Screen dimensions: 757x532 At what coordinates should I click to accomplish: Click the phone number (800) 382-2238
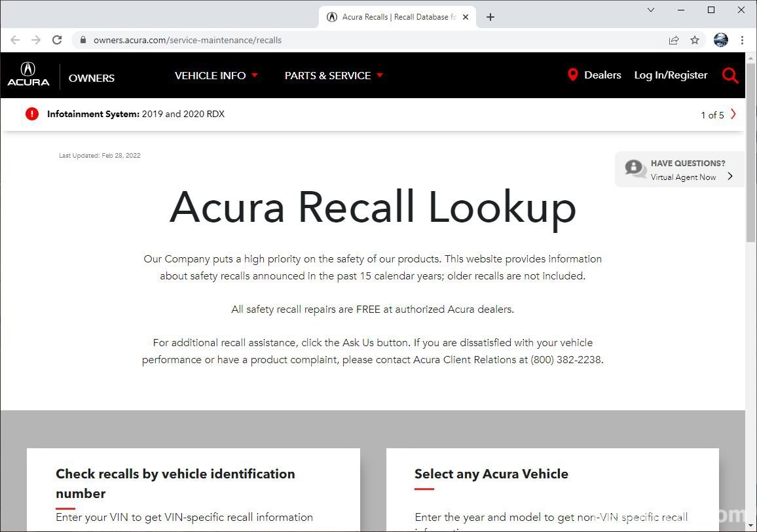click(566, 360)
